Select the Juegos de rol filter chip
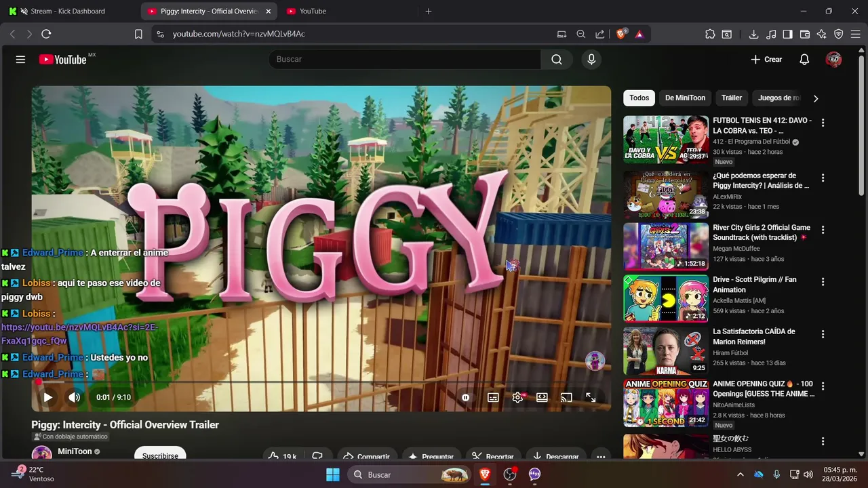This screenshot has width=868, height=488. click(x=778, y=98)
